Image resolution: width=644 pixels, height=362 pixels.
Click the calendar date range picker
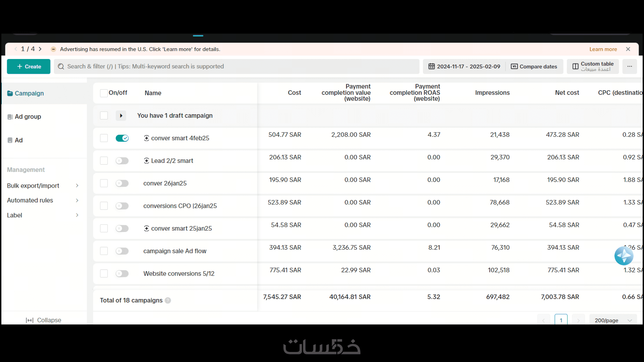coord(465,66)
